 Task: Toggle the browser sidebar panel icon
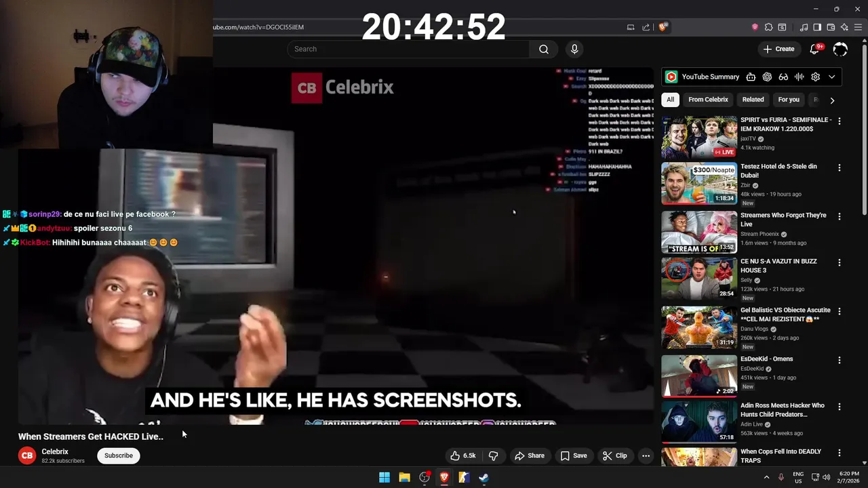pyautogui.click(x=817, y=27)
